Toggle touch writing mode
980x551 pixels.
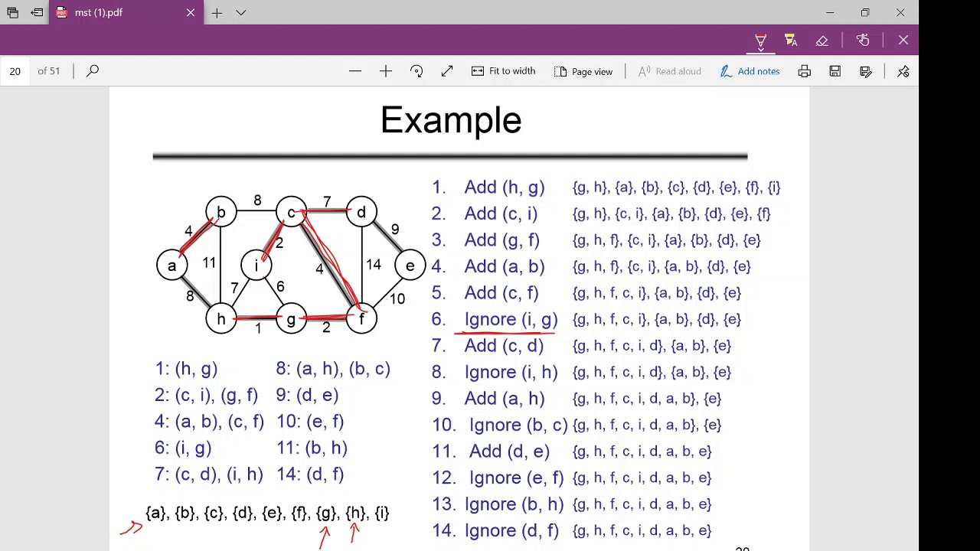tap(863, 41)
